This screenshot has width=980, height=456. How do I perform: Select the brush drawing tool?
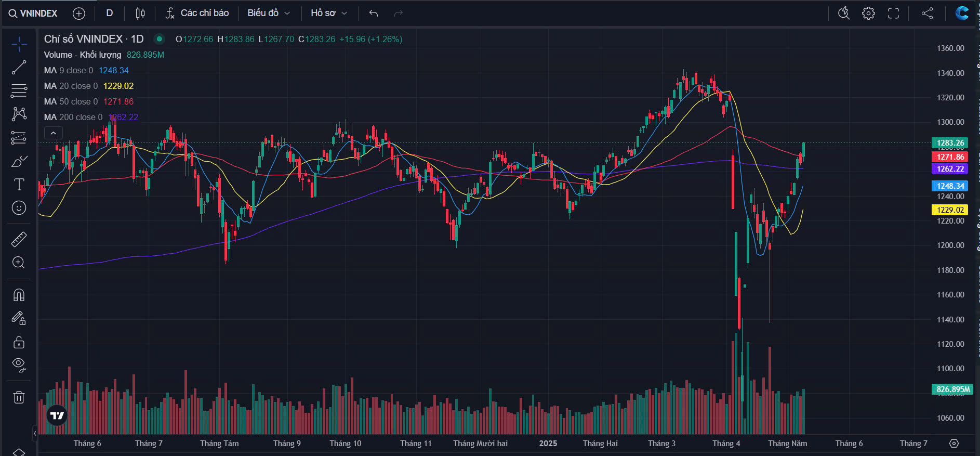(19, 161)
